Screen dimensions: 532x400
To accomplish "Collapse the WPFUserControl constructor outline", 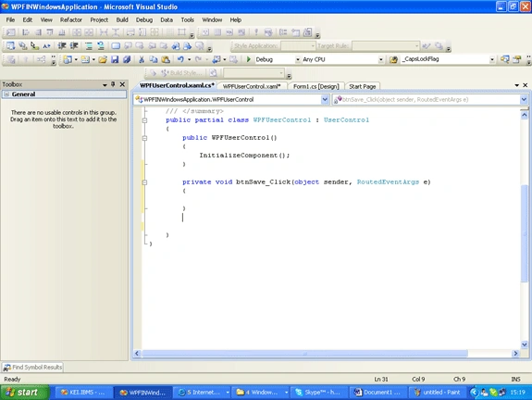I will click(x=145, y=138).
